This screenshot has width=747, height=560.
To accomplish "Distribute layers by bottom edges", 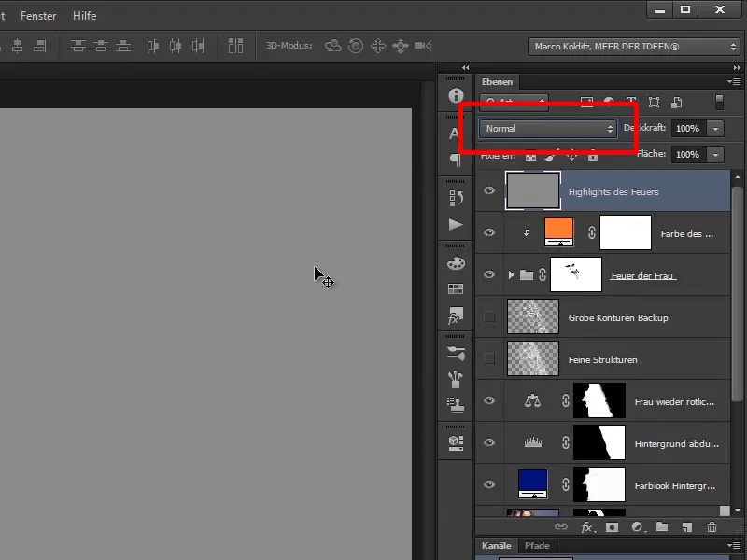I will [x=123, y=46].
